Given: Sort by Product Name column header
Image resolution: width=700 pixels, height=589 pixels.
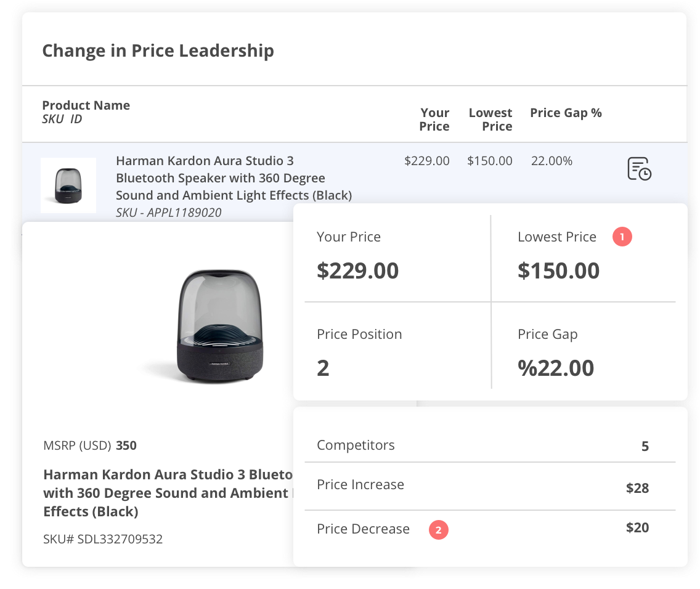Looking at the screenshot, I should 86,105.
